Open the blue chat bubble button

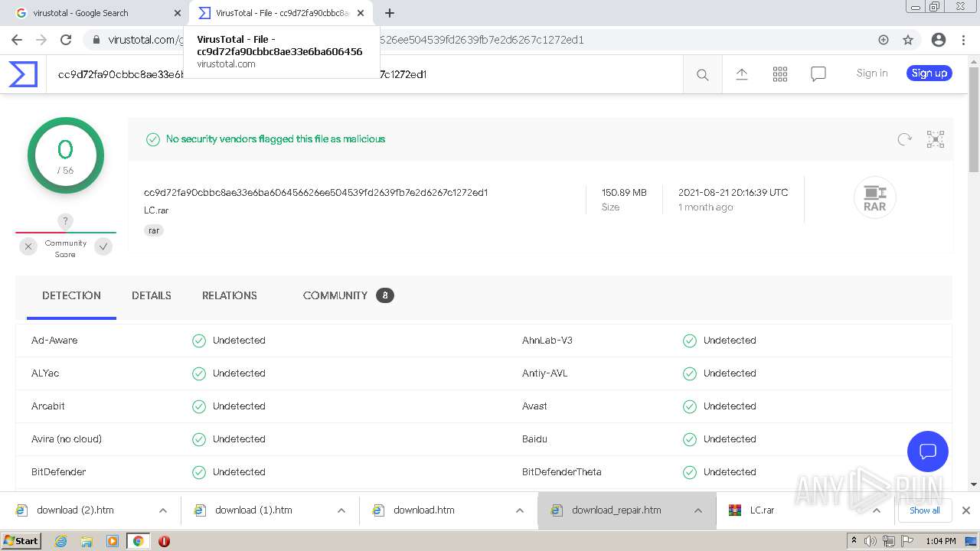[928, 451]
